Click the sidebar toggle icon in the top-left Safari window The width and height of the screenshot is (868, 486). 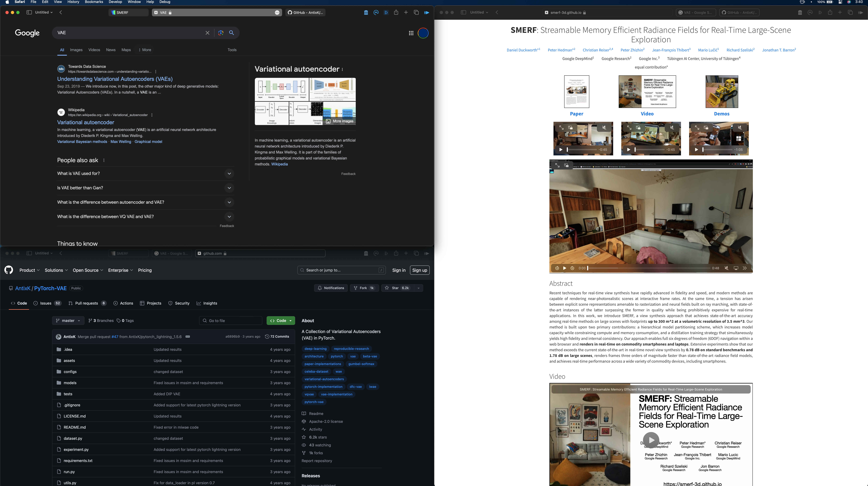(x=29, y=12)
